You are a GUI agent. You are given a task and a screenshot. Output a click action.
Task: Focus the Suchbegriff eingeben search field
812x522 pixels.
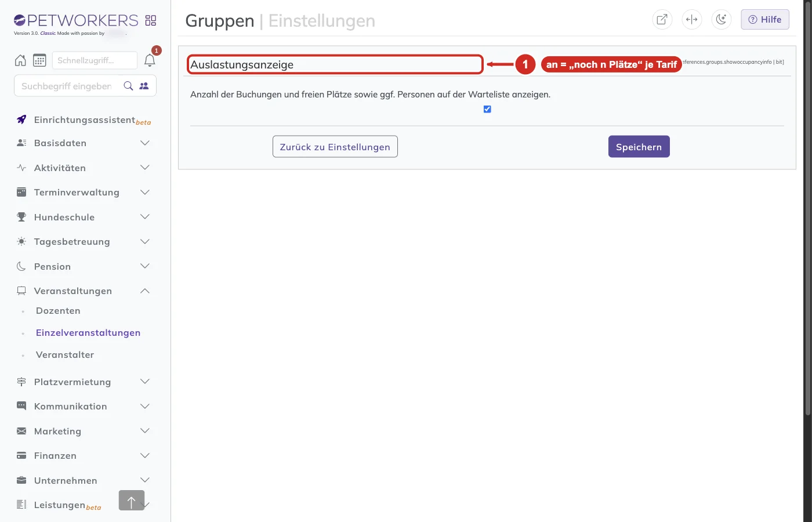tap(67, 86)
